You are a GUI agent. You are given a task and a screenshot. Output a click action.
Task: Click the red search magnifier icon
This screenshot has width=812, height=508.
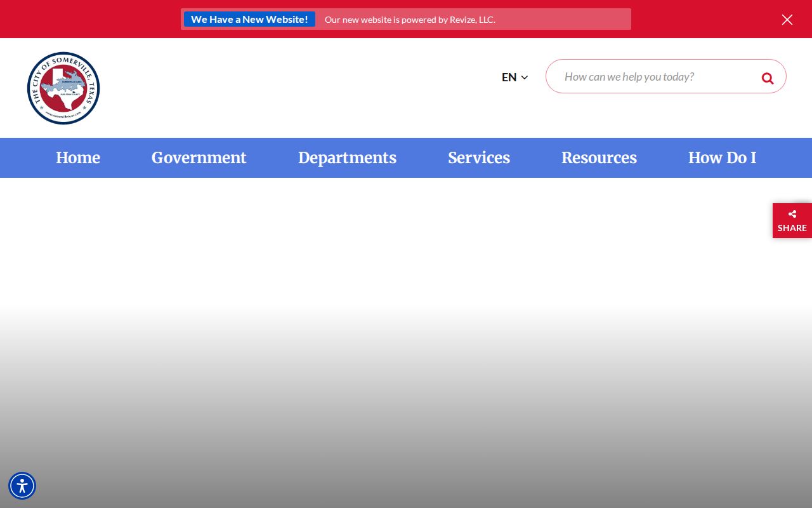768,78
